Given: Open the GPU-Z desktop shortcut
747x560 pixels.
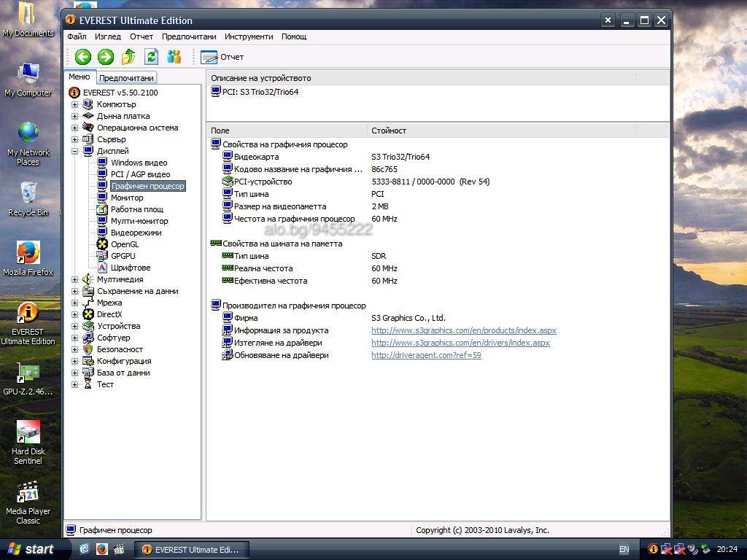Looking at the screenshot, I should 28,379.
